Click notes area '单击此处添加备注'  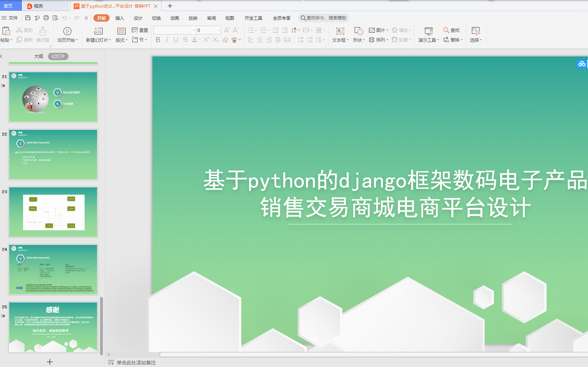tap(136, 363)
